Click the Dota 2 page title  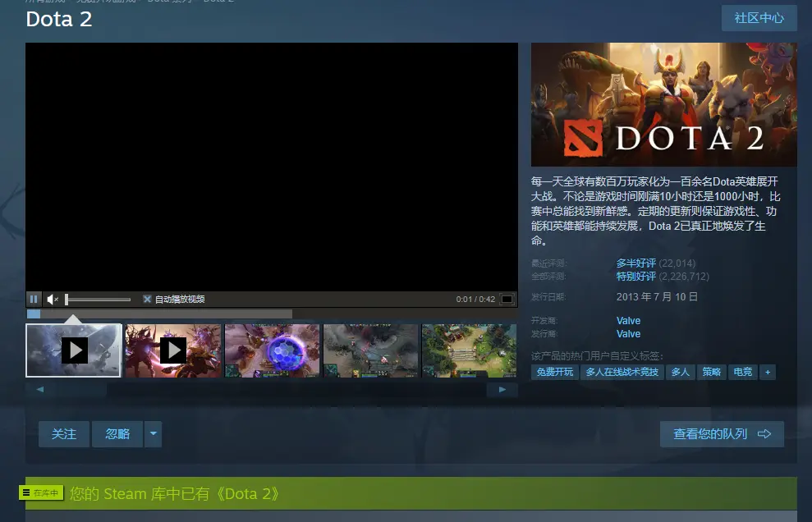(x=59, y=19)
